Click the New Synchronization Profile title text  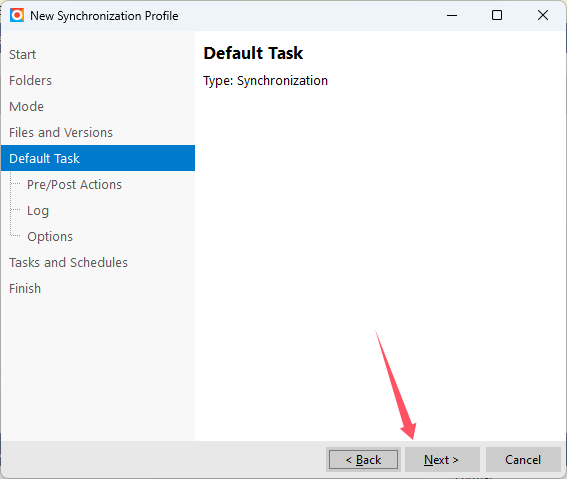[x=104, y=16]
